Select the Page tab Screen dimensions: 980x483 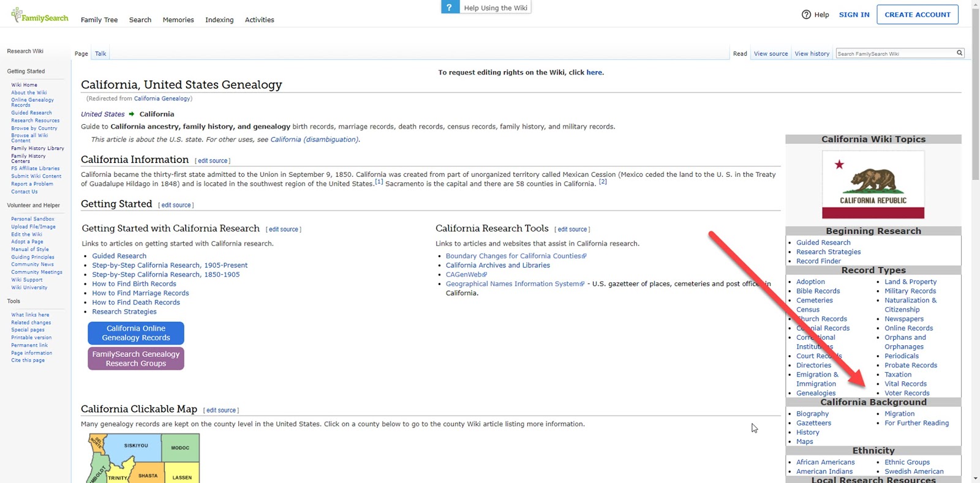point(81,54)
